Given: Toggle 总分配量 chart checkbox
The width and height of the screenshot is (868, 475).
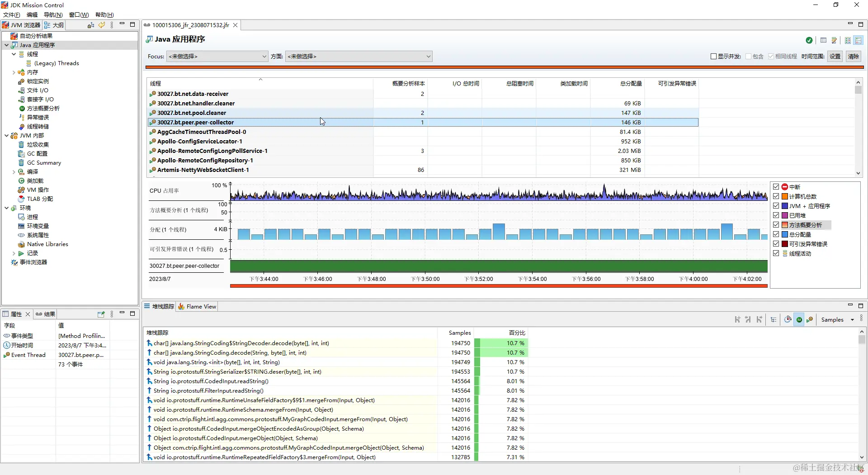Looking at the screenshot, I should tap(776, 234).
